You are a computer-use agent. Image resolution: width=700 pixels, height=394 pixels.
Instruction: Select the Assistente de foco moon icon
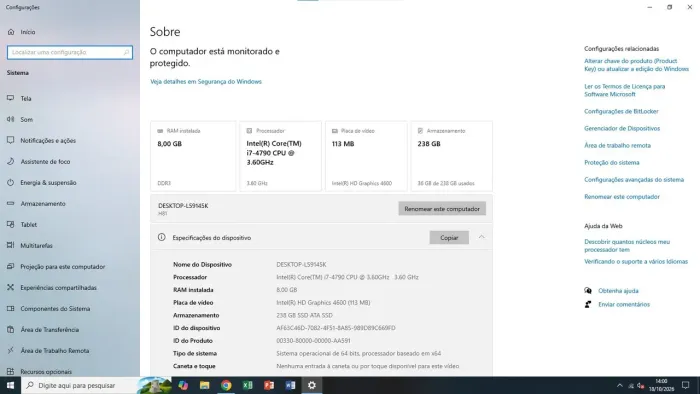(x=11, y=161)
